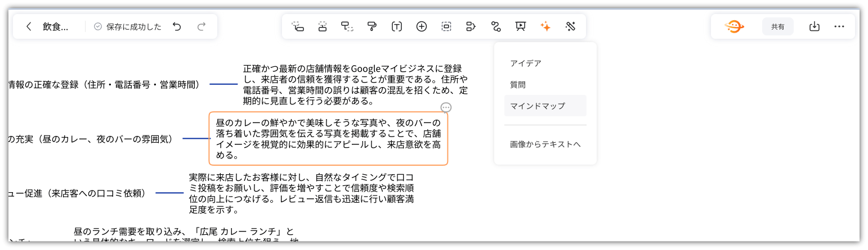The height and width of the screenshot is (250, 868).
Task: Go back with the left chevron arrow
Action: (x=29, y=26)
